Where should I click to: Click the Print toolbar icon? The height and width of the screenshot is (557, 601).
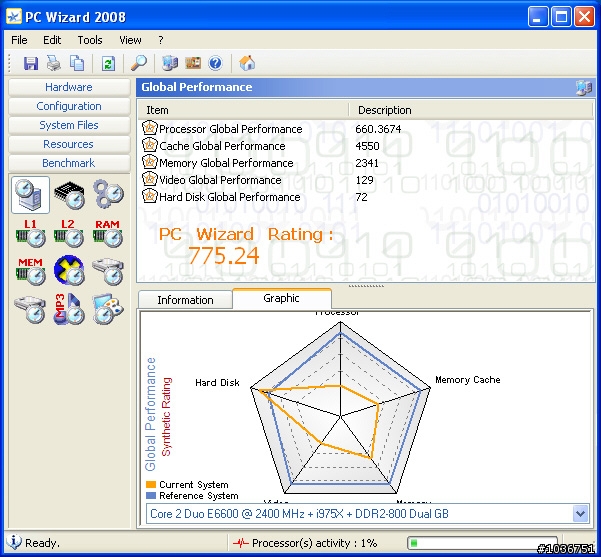click(x=54, y=63)
